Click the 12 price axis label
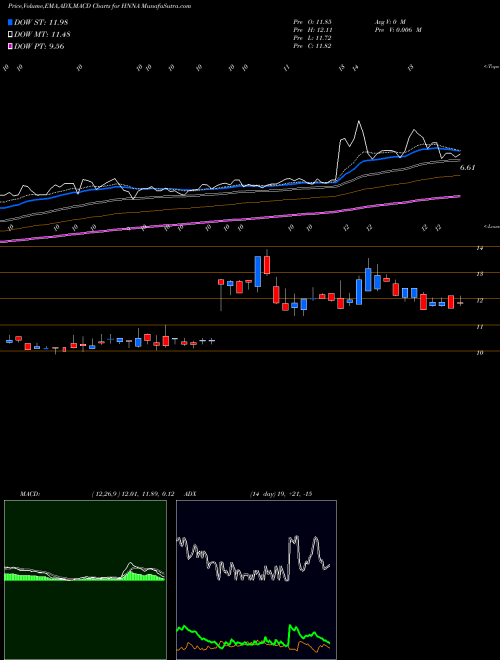The height and width of the screenshot is (660, 500). tap(479, 301)
